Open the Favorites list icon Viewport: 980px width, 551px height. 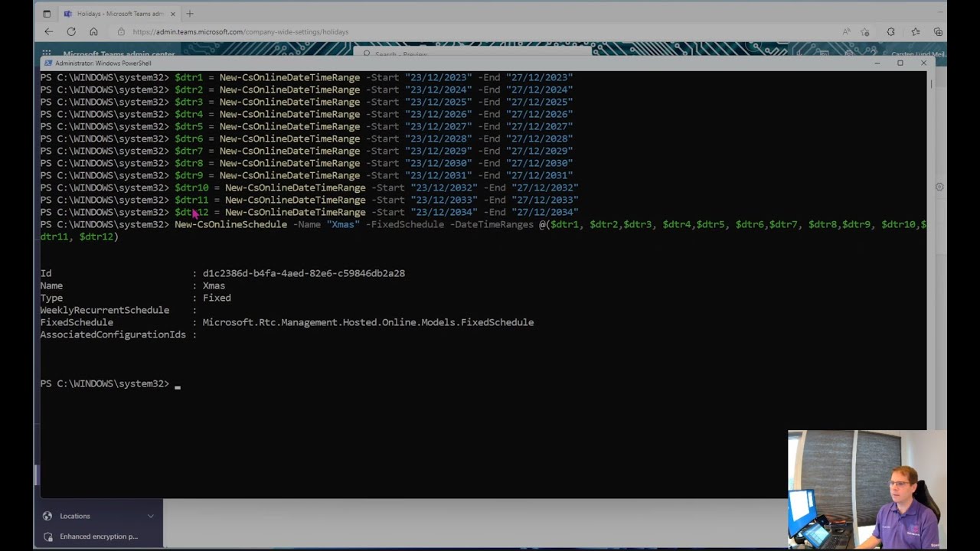[916, 32]
